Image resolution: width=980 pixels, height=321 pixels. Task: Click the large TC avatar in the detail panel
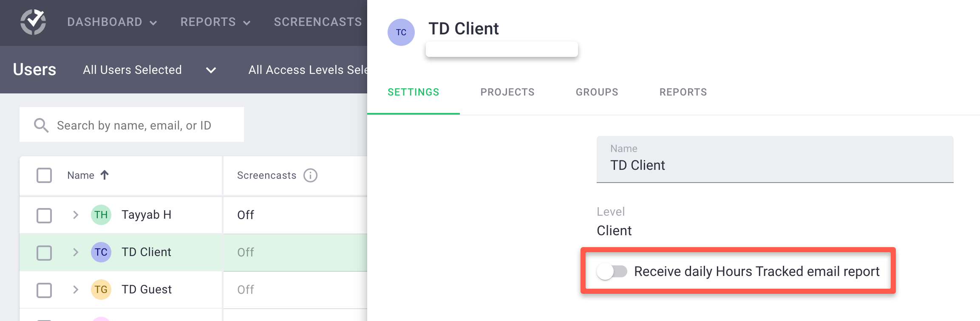pyautogui.click(x=401, y=32)
